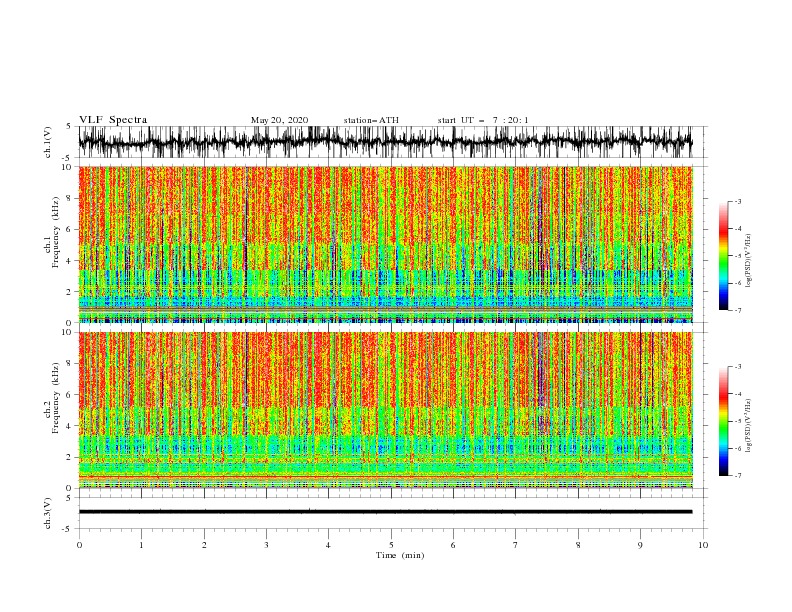
Task: Click the "ch.3(V)" axis label
Action: tap(48, 513)
